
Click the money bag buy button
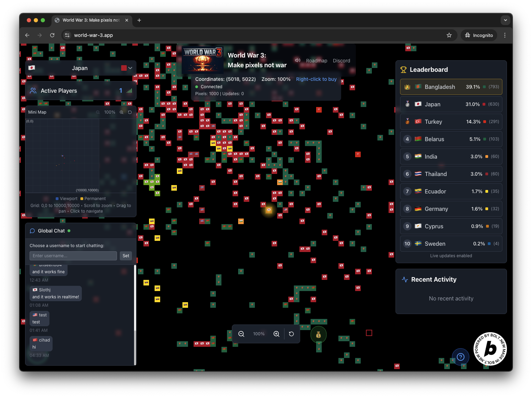click(x=318, y=335)
